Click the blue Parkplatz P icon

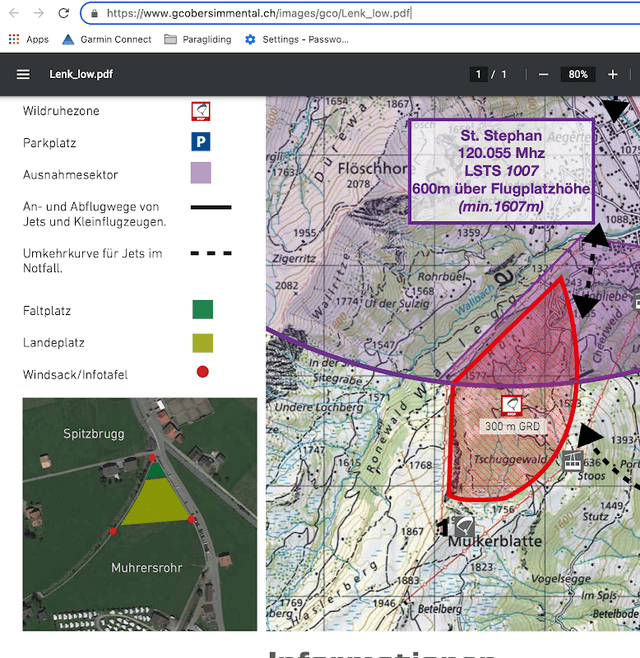(201, 142)
